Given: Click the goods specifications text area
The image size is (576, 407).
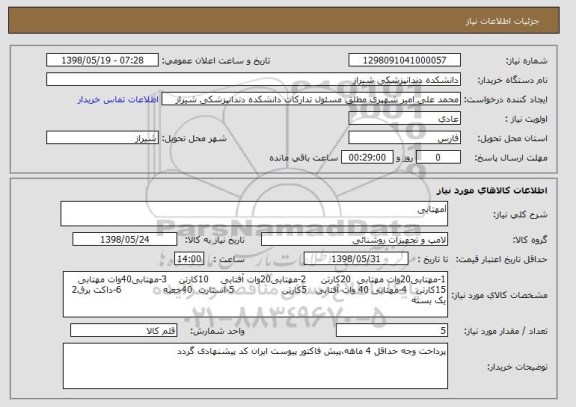Looking at the screenshot, I should click(255, 294).
